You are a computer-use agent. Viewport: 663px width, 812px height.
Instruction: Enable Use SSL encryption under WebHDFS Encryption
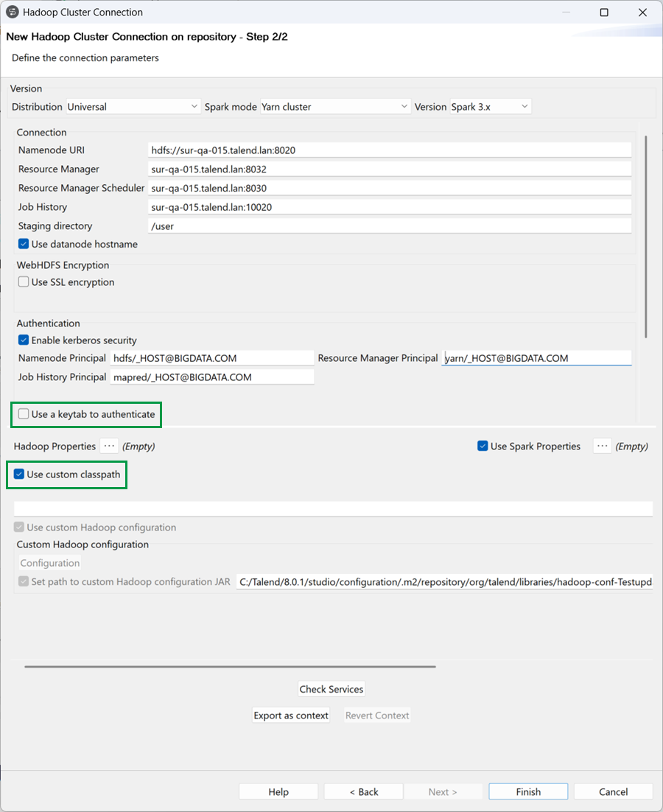click(x=23, y=281)
